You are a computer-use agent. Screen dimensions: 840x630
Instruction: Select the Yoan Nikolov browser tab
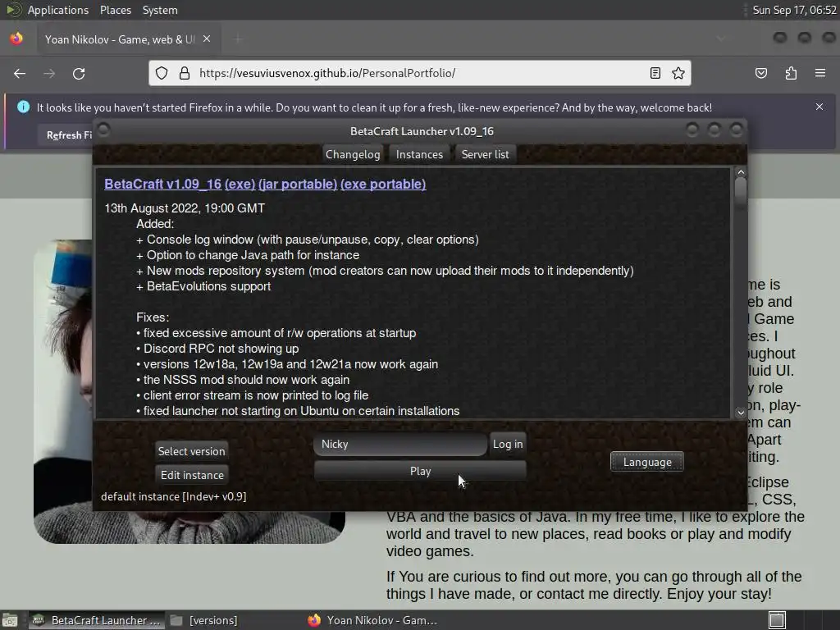pos(119,39)
